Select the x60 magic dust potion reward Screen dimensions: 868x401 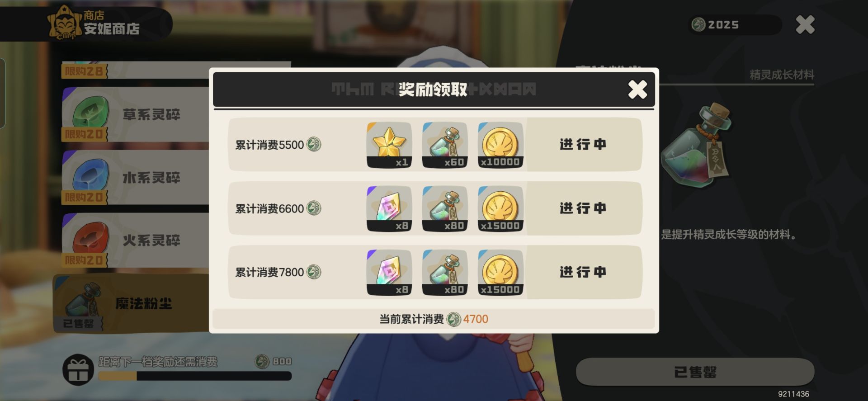click(445, 145)
